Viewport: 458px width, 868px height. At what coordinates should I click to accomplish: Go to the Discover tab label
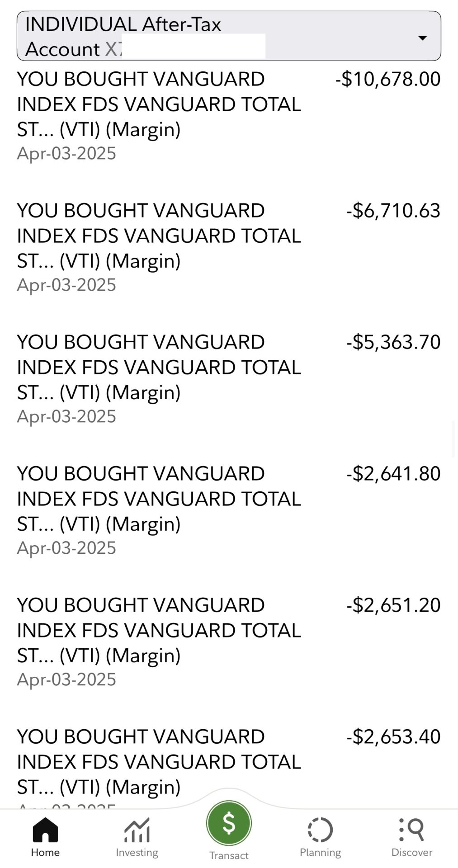click(412, 853)
